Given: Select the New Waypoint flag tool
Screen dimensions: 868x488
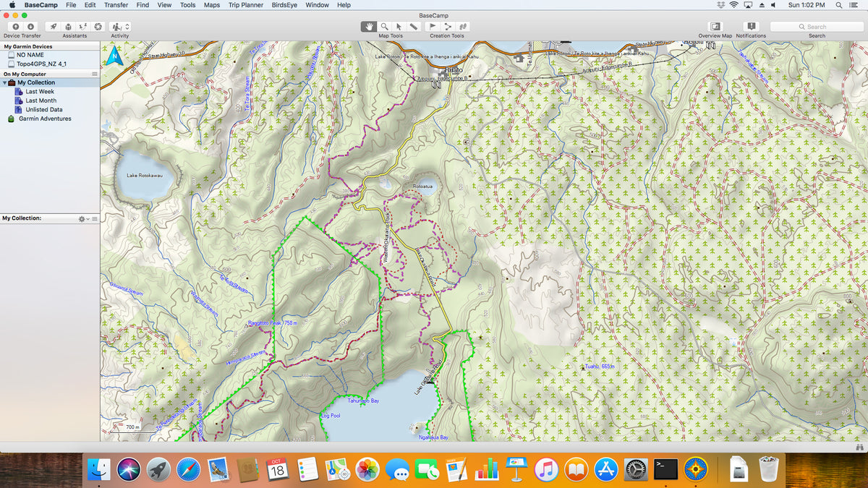Looking at the screenshot, I should pyautogui.click(x=433, y=27).
